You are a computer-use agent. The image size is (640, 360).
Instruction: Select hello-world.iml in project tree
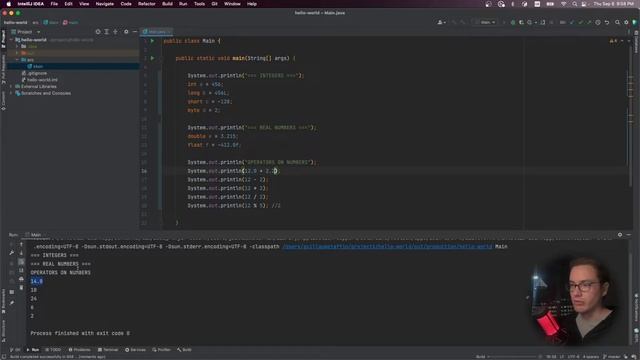click(40, 80)
